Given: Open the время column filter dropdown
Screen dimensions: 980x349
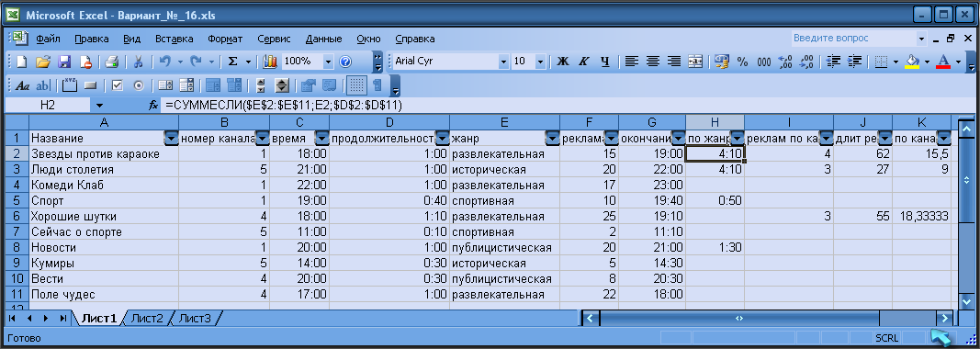Looking at the screenshot, I should (x=321, y=138).
